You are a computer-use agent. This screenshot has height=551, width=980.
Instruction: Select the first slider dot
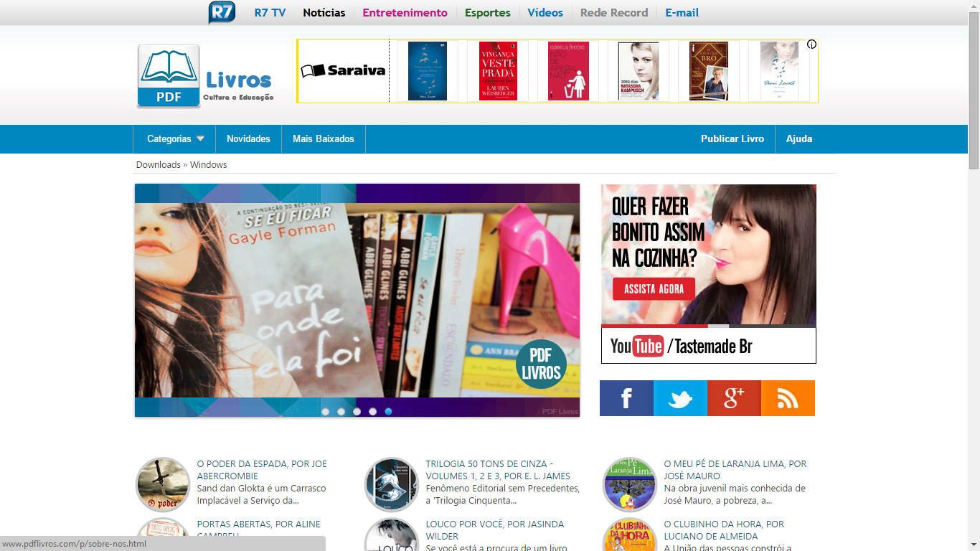click(x=325, y=412)
